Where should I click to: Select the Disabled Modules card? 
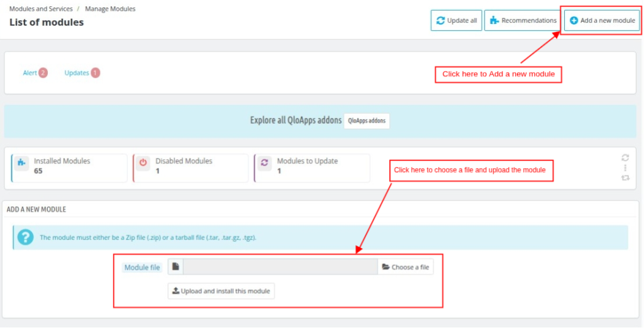(x=191, y=168)
